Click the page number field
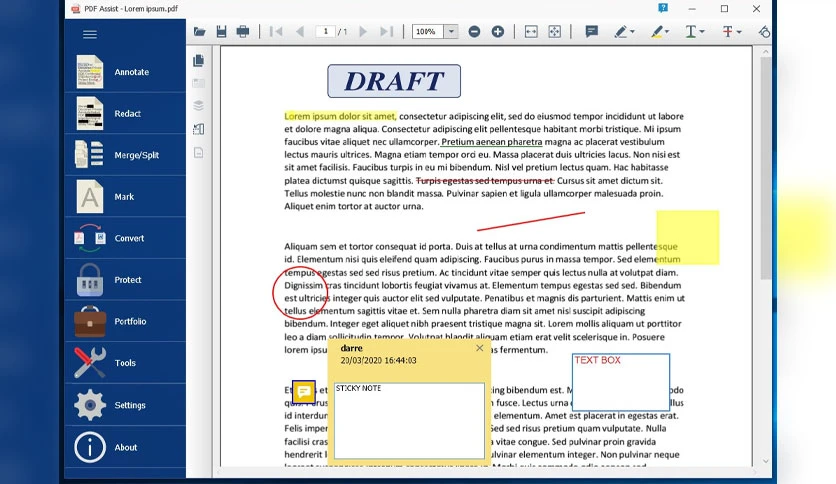Viewport: 836px width, 484px height. (325, 31)
